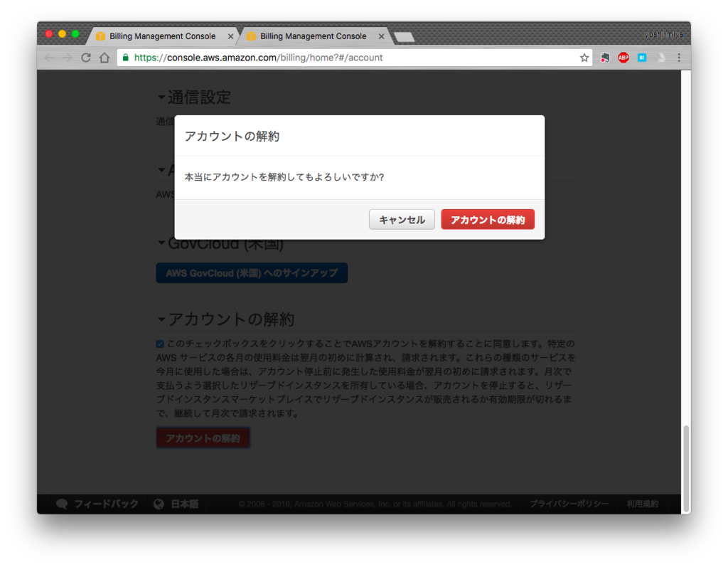Click the red アカウントの解約 button in dialog
728x567 pixels.
(x=488, y=219)
